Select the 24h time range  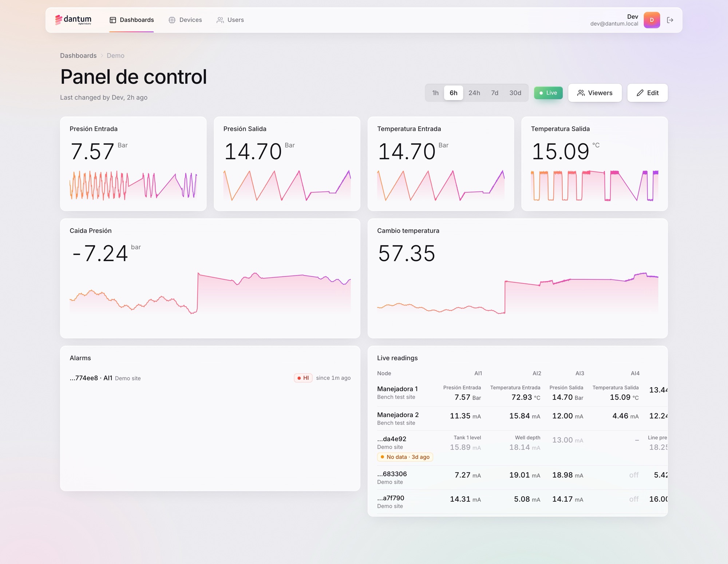tap(474, 93)
